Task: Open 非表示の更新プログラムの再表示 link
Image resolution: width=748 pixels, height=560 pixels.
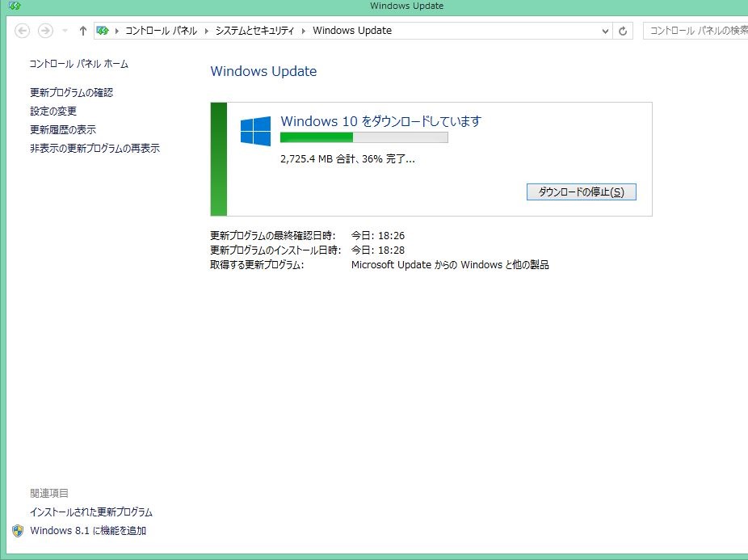Action: click(95, 149)
